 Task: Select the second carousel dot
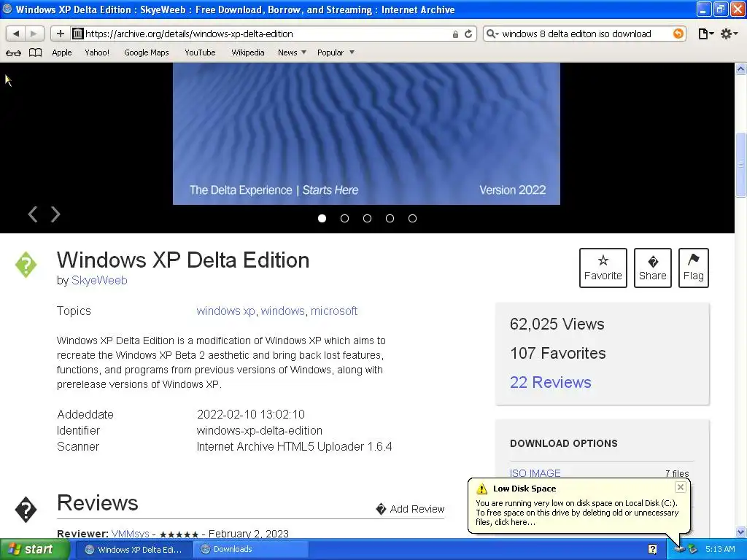pos(344,218)
